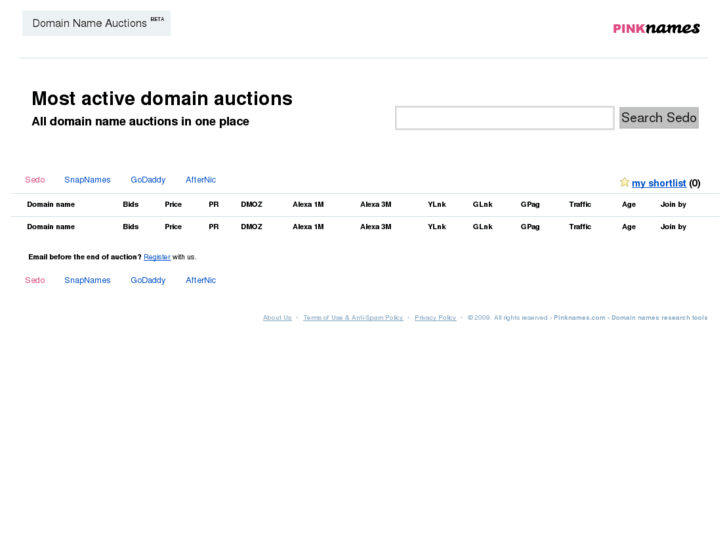727x545 pixels.
Task: Sort by Price in top header row
Action: click(x=173, y=205)
